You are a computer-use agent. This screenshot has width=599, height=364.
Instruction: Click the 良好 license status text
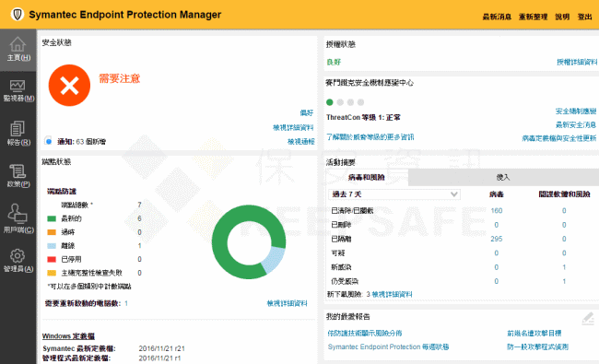[x=334, y=62]
